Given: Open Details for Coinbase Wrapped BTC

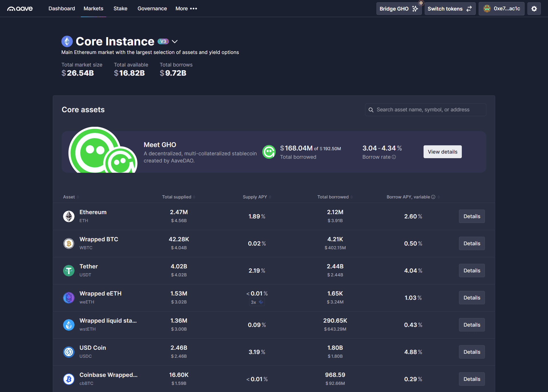Looking at the screenshot, I should pos(472,379).
